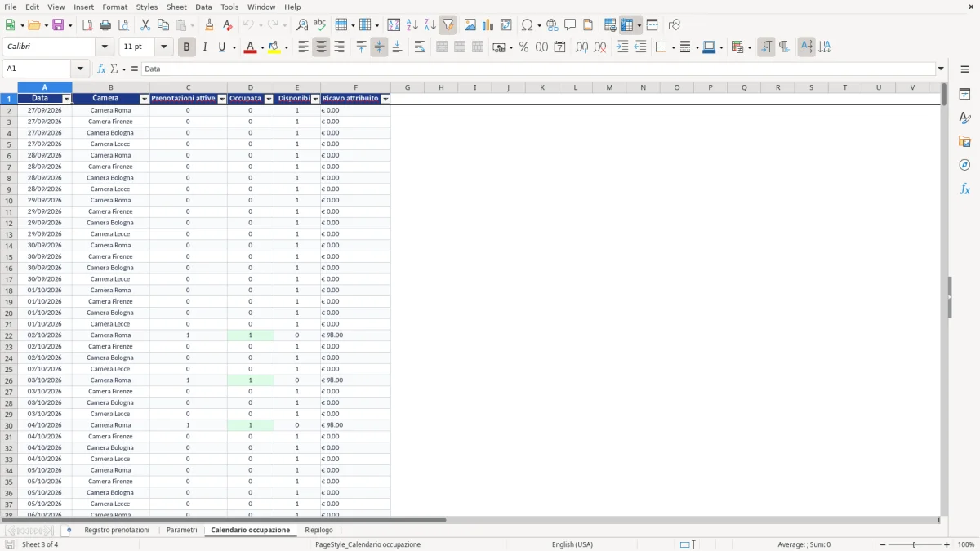
Task: Click zoom percentage 100%
Action: pos(966,544)
